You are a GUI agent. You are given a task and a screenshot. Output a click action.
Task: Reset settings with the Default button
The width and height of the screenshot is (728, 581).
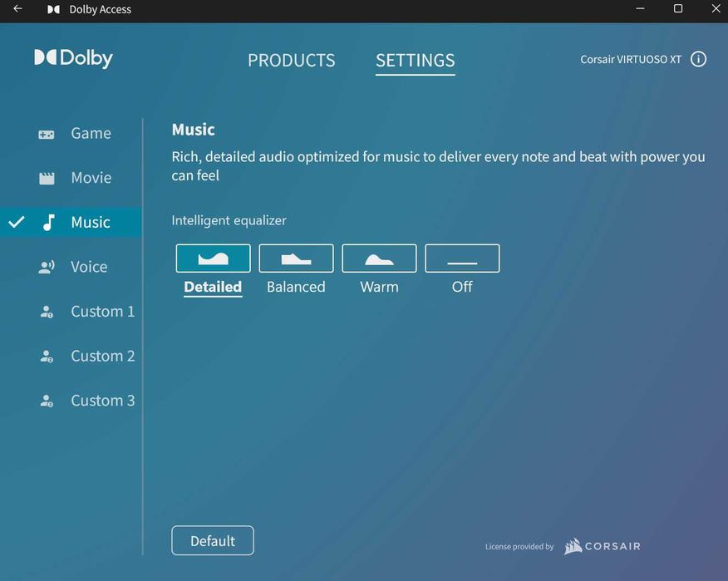coord(213,540)
